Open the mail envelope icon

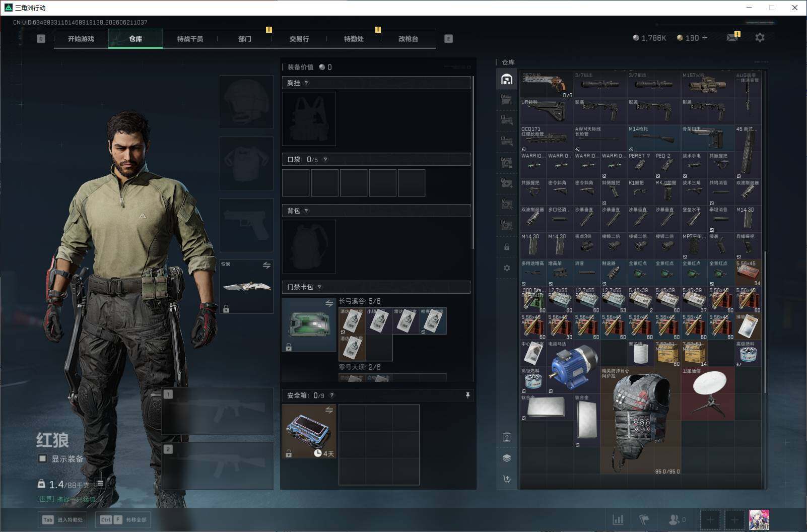point(732,38)
